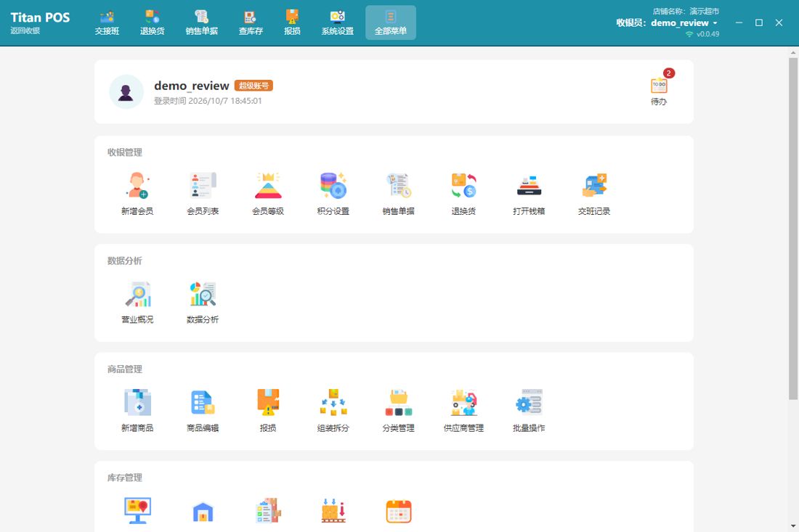Click 报损 in the top toolbar
The width and height of the screenshot is (799, 532).
point(292,23)
